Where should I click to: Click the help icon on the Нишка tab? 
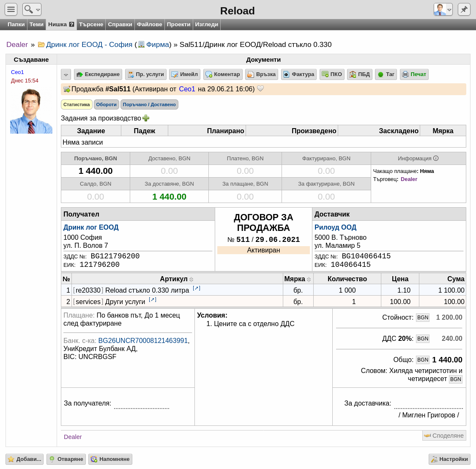71,25
